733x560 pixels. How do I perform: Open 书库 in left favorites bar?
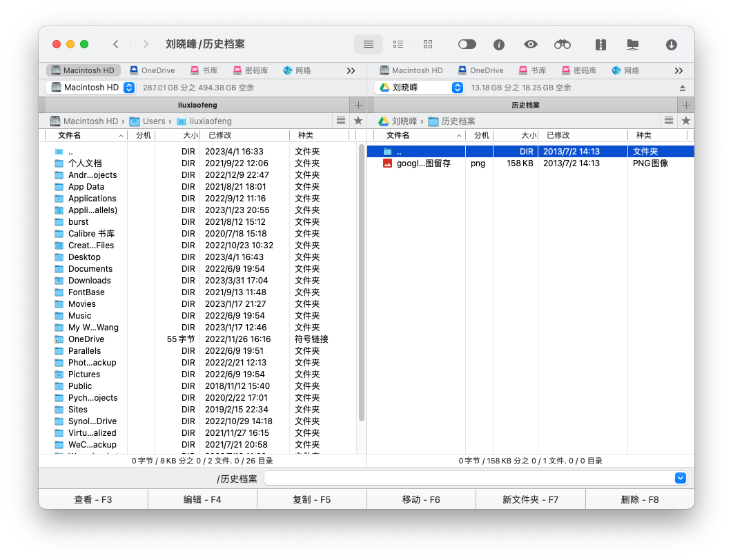click(x=204, y=70)
